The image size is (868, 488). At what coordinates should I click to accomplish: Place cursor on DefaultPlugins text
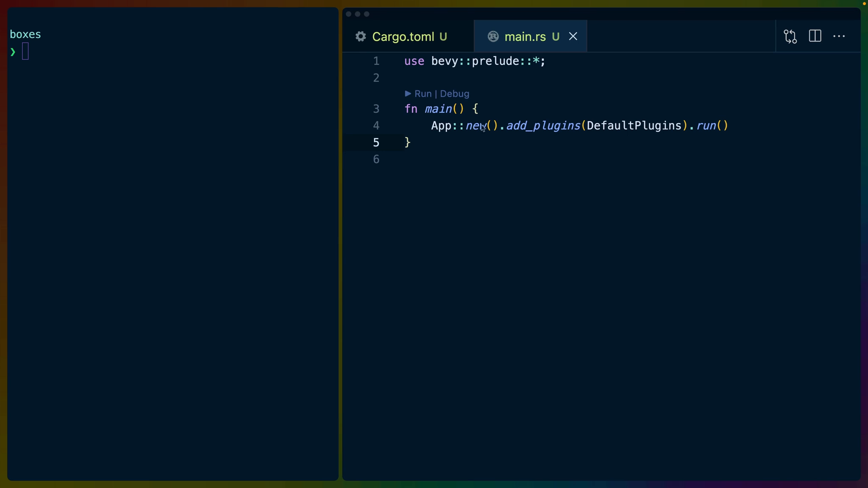click(634, 125)
